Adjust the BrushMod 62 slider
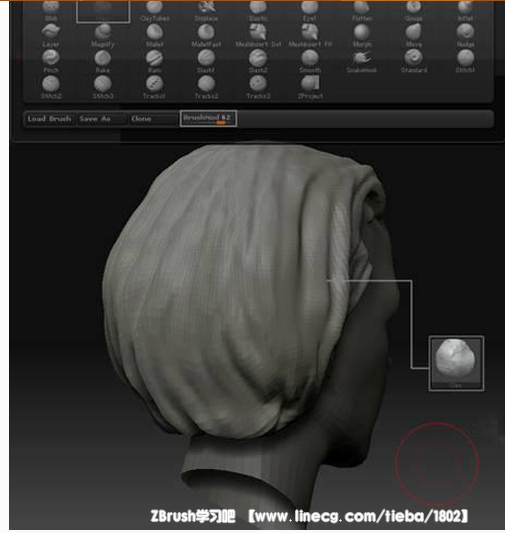 pos(208,118)
